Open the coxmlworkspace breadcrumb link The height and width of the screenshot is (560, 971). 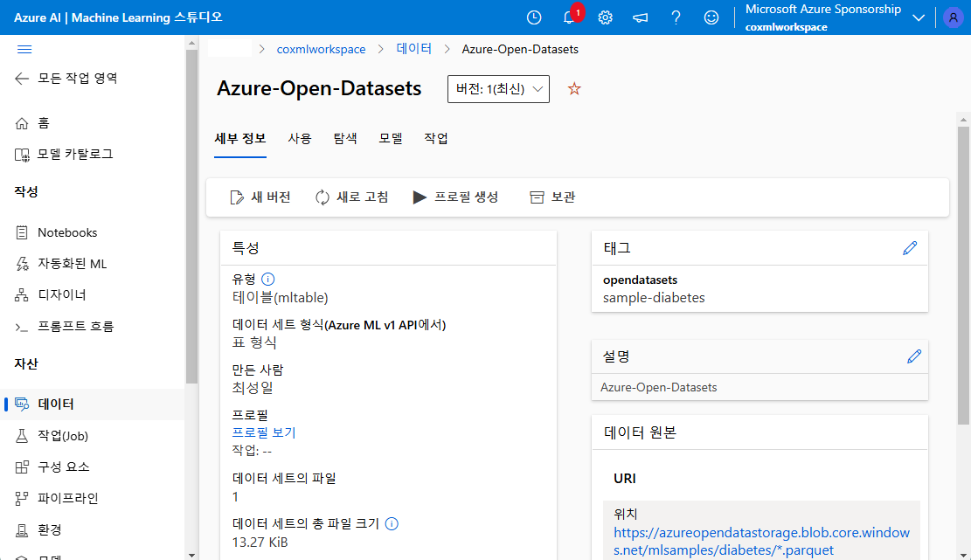tap(321, 50)
